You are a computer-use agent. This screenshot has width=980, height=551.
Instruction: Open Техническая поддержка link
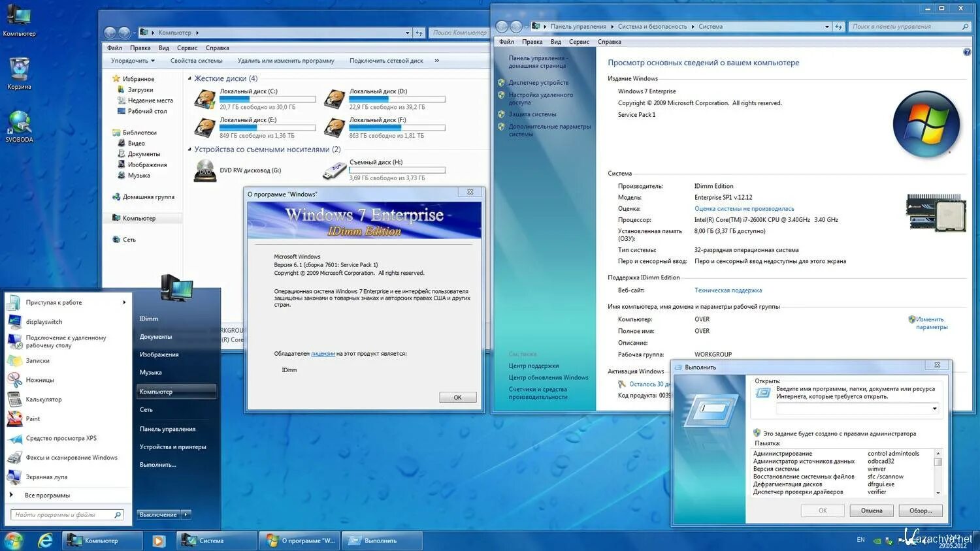(x=728, y=291)
